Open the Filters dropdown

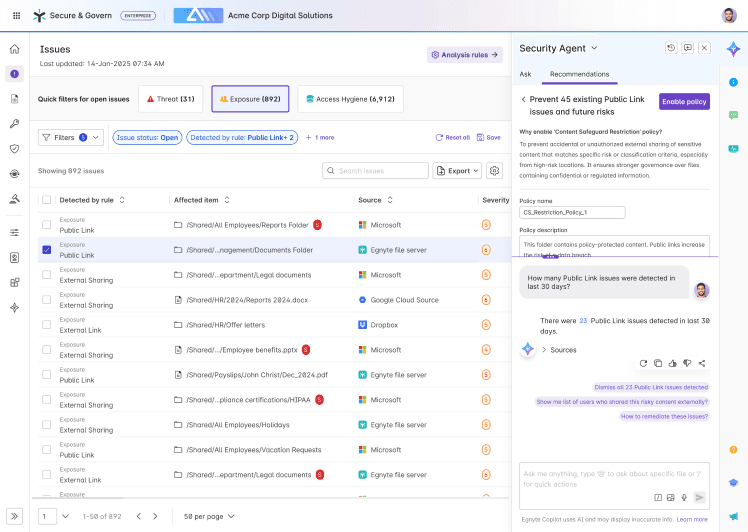tap(71, 137)
